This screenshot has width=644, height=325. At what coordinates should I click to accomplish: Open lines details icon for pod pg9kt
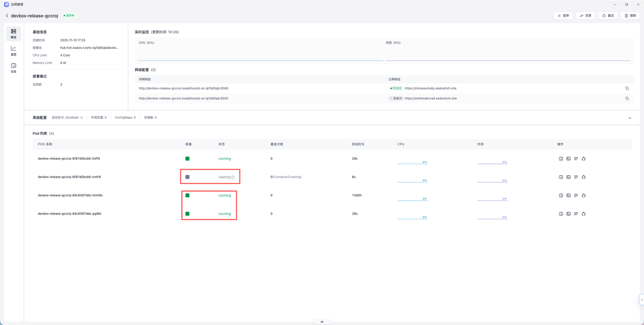point(576,214)
